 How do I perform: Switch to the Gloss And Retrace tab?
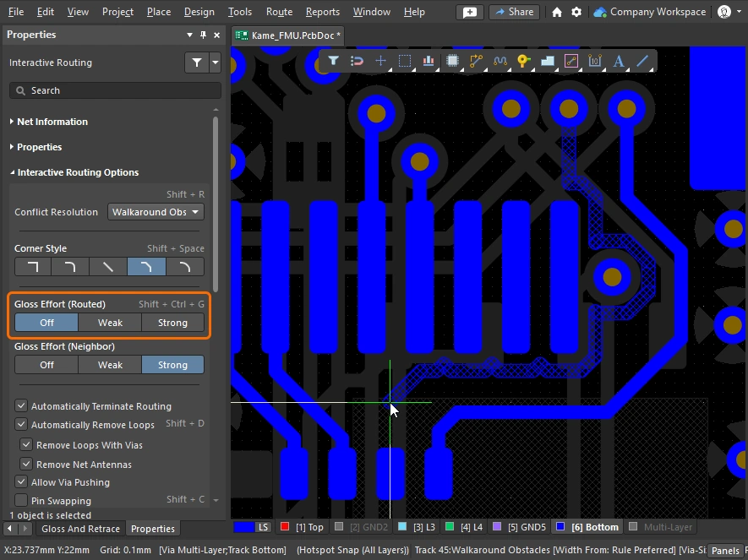[80, 529]
